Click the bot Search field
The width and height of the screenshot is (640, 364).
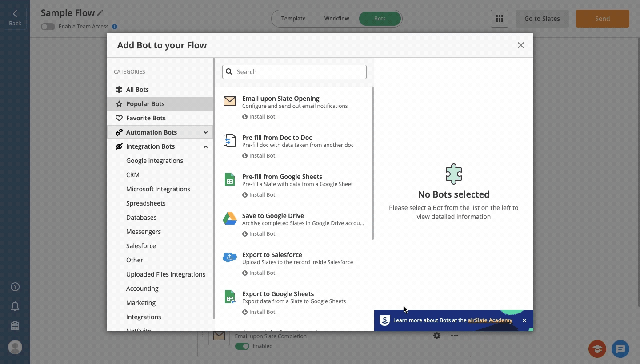coord(300,72)
